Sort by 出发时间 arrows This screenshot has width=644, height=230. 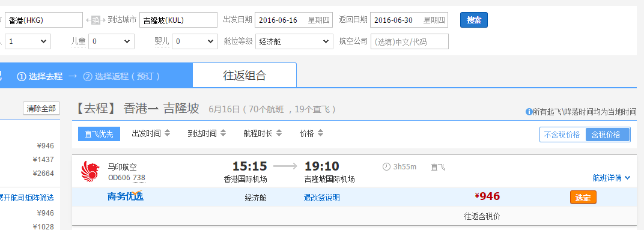point(167,133)
